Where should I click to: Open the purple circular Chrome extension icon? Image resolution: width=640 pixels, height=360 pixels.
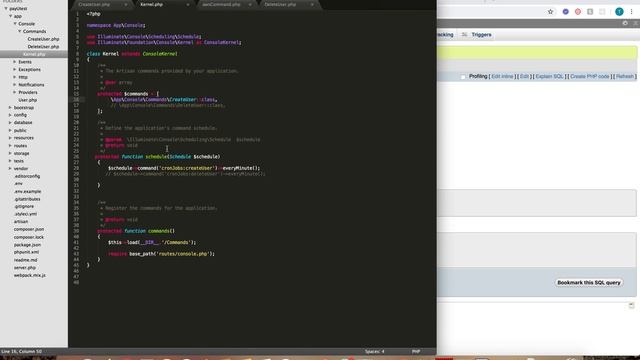pos(565,12)
